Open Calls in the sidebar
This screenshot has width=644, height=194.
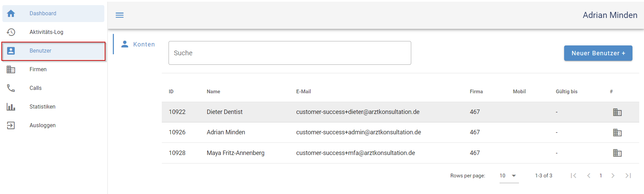coord(35,88)
